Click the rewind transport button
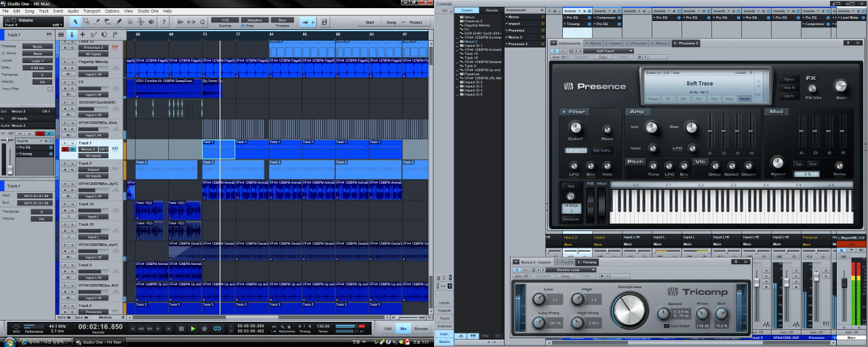 (141, 329)
